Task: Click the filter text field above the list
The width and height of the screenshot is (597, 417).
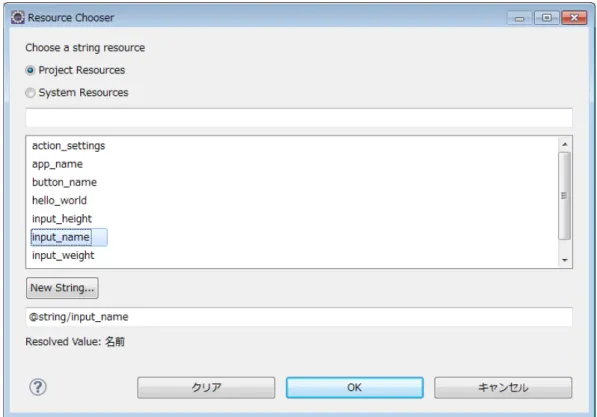Action: (299, 118)
